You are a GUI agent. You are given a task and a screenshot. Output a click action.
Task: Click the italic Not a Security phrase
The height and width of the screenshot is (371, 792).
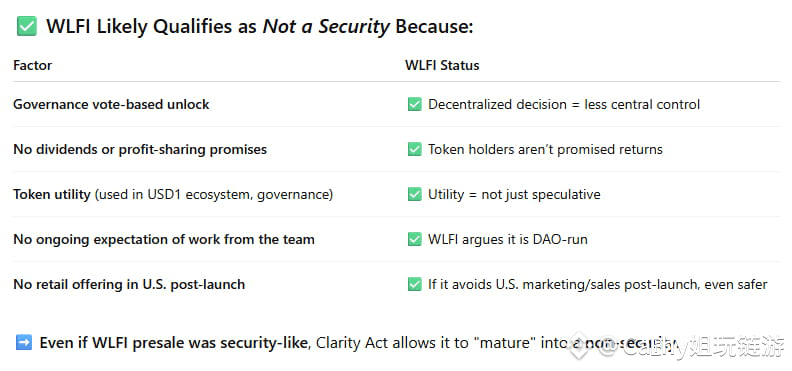[326, 26]
